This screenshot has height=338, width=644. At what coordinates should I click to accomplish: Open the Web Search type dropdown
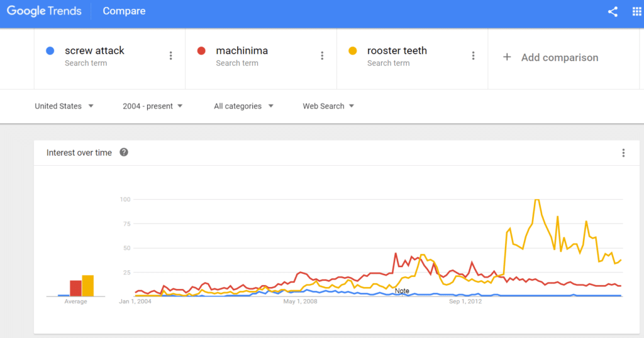(x=328, y=106)
